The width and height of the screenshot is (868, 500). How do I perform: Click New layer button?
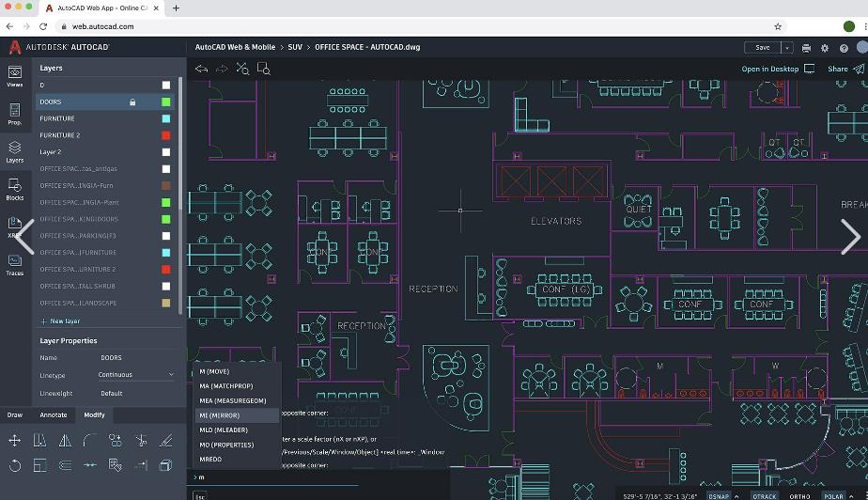pyautogui.click(x=60, y=321)
